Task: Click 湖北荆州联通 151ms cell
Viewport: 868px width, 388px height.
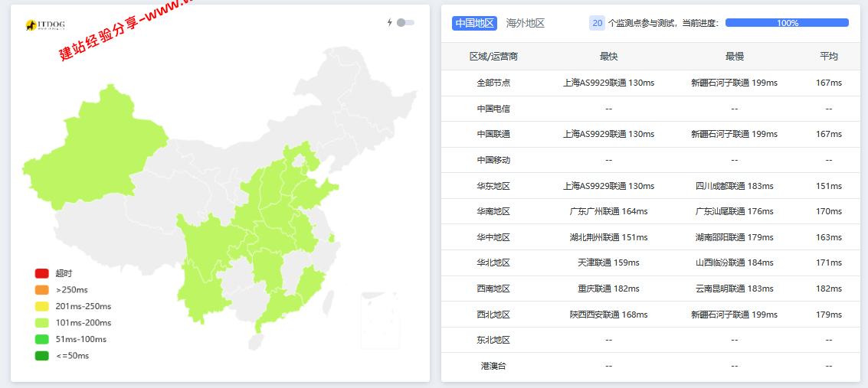Action: [609, 238]
